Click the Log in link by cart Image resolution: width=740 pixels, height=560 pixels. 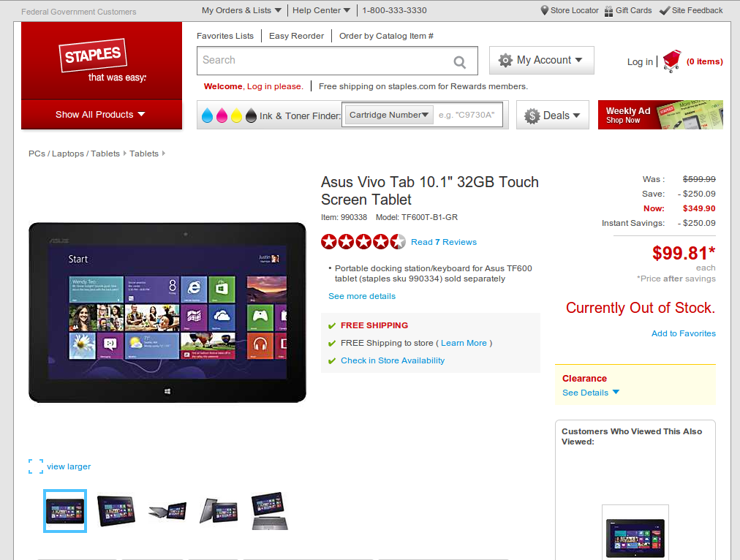(x=640, y=61)
